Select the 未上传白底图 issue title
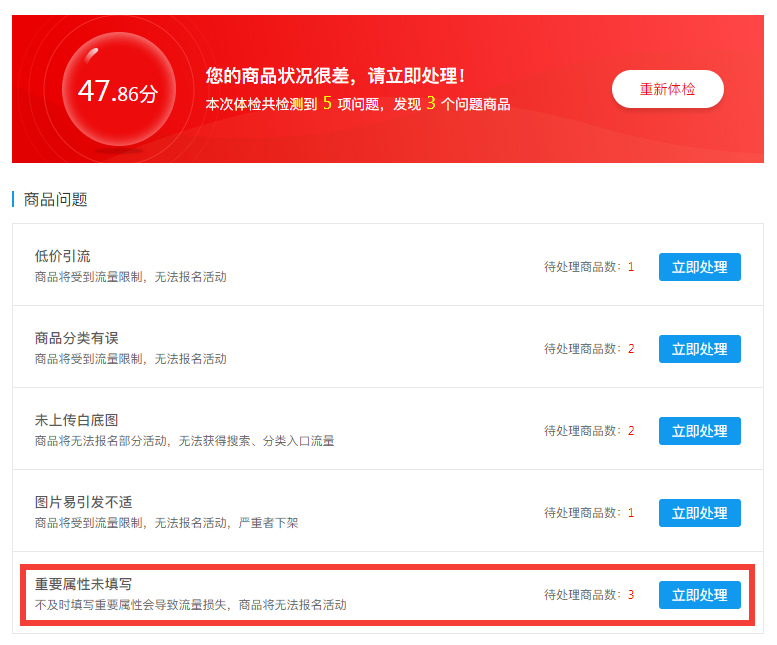The image size is (777, 645). [x=76, y=420]
